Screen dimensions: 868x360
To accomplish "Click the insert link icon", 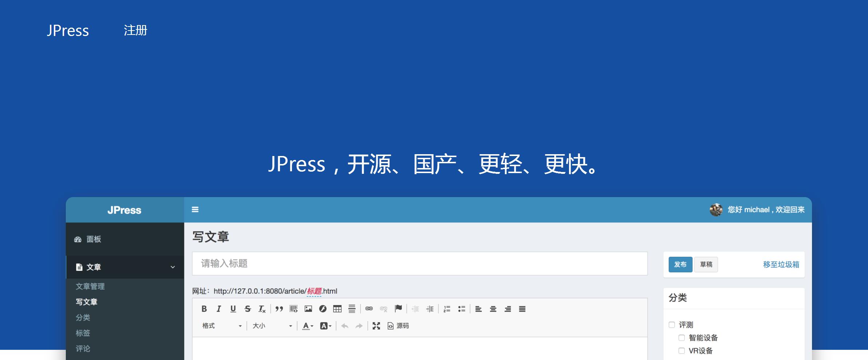I will coord(369,309).
